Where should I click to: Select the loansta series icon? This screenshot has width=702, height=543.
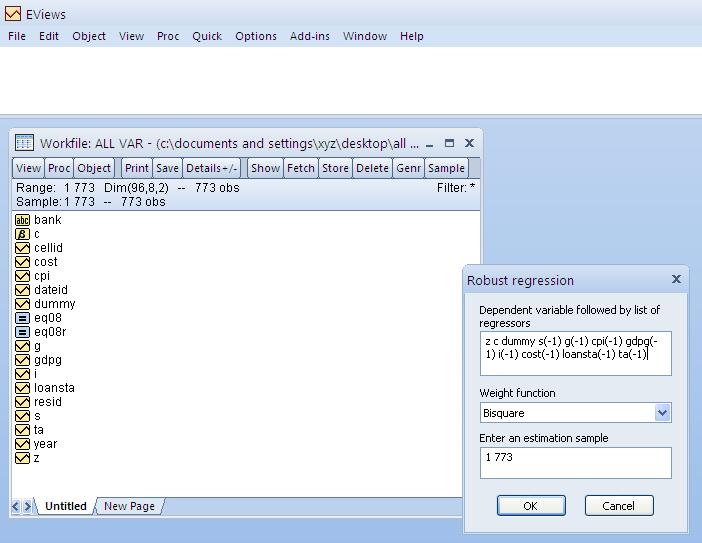[22, 388]
